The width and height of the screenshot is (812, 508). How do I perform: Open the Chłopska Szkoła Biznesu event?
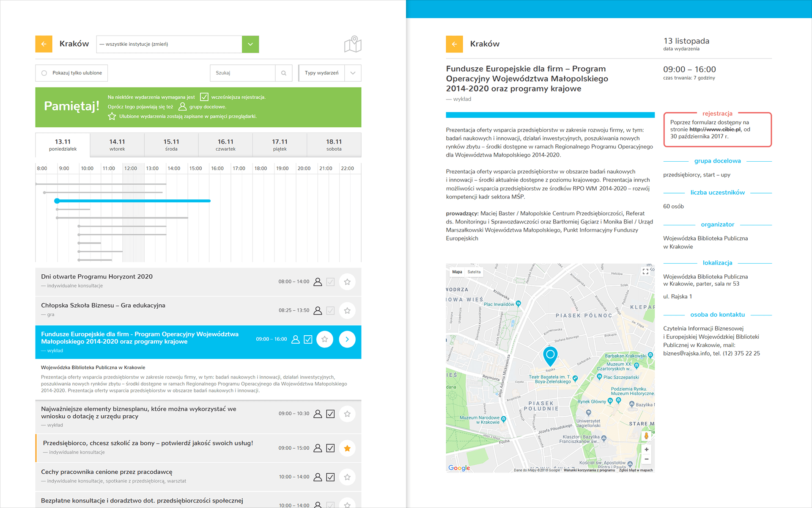click(x=103, y=306)
